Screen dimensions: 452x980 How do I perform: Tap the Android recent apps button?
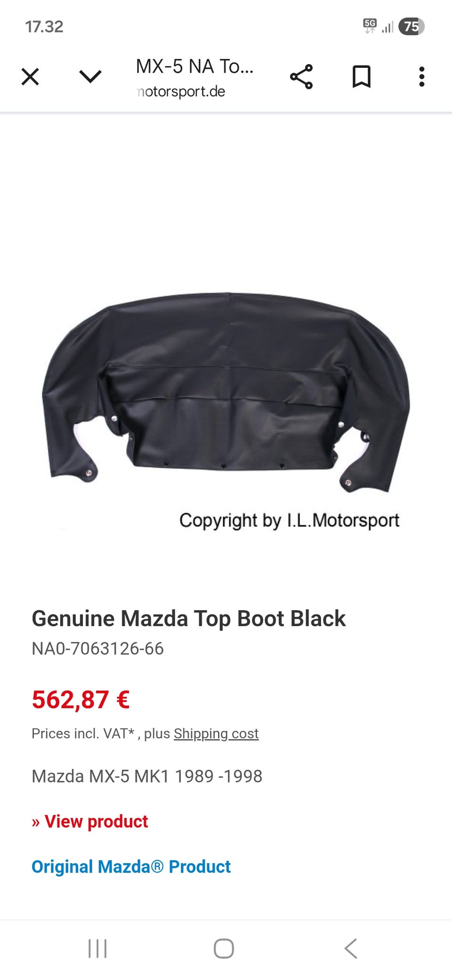97,948
